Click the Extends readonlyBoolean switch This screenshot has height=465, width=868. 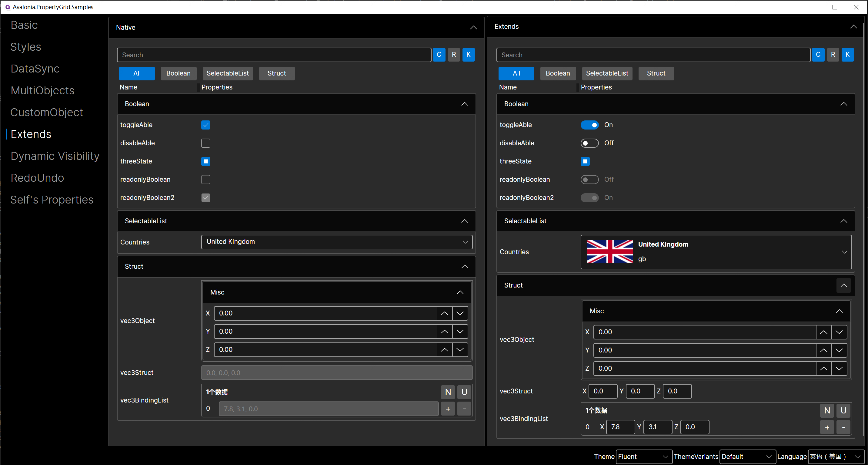click(x=589, y=179)
